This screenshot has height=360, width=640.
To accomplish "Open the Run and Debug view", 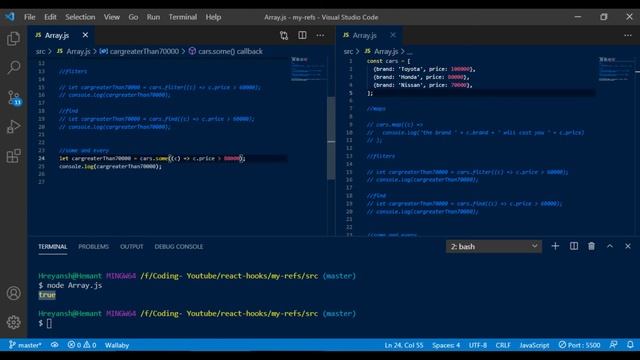I will click(x=13, y=127).
